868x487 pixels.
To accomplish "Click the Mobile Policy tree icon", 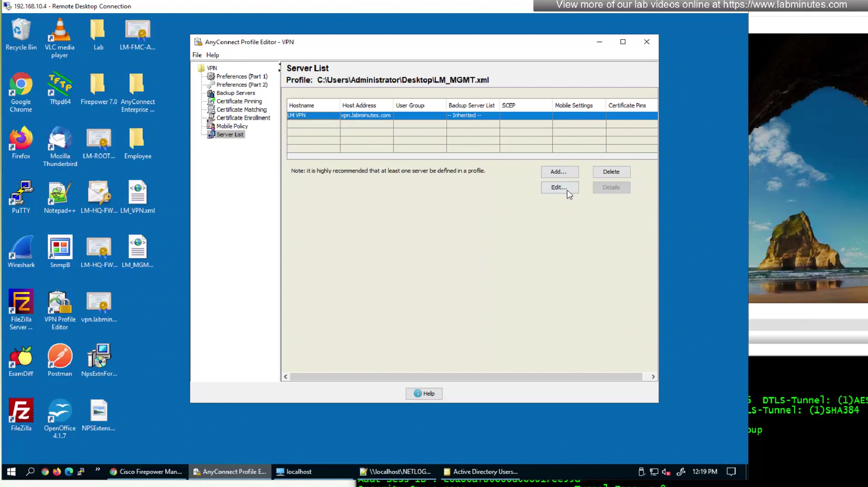I will click(x=211, y=126).
